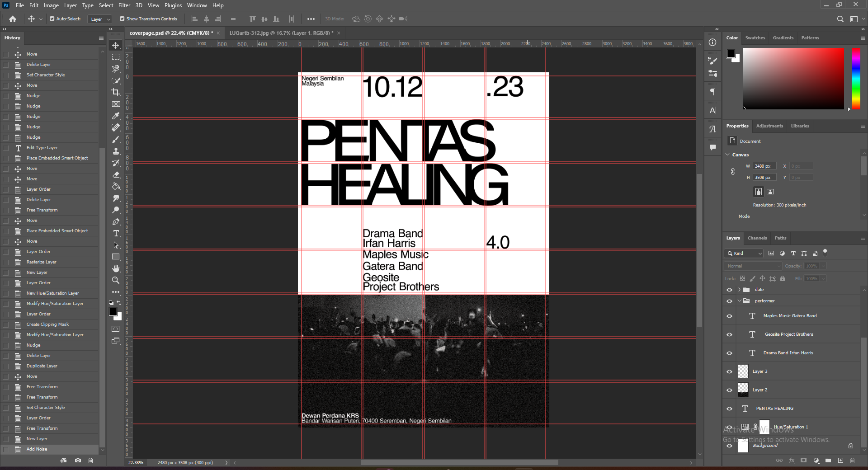Open the History panel options menu
Screen dimensions: 868x470
click(101, 38)
